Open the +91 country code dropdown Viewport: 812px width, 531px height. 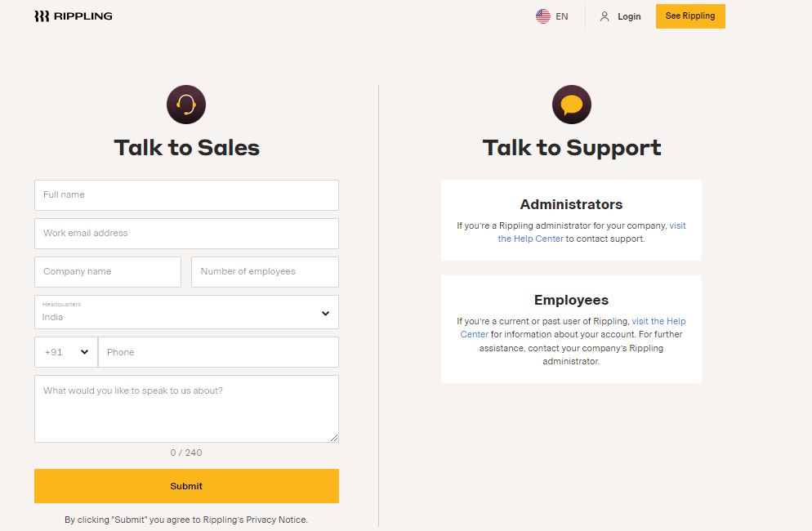click(x=66, y=352)
